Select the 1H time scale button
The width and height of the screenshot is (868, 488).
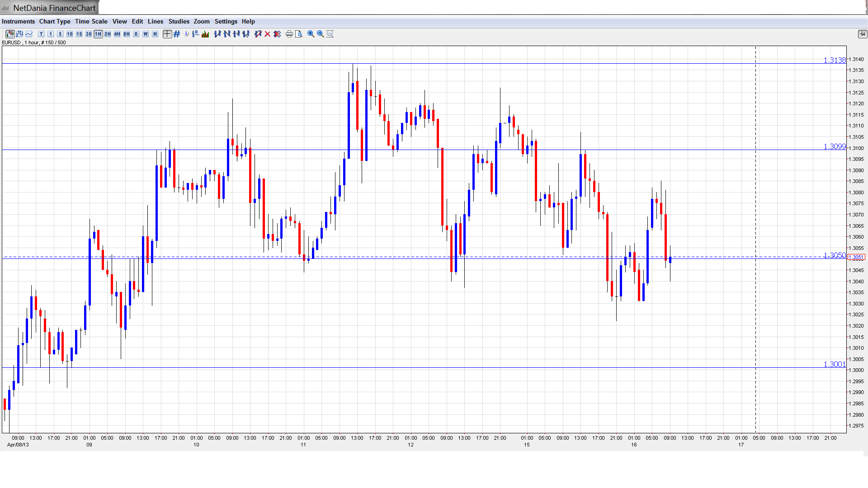coord(98,34)
